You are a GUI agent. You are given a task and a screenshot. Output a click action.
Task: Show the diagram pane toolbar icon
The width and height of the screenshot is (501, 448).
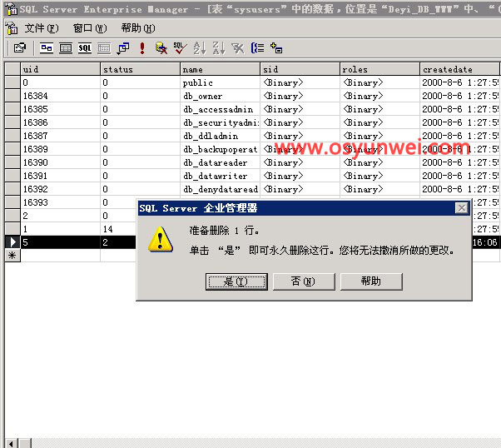click(47, 48)
